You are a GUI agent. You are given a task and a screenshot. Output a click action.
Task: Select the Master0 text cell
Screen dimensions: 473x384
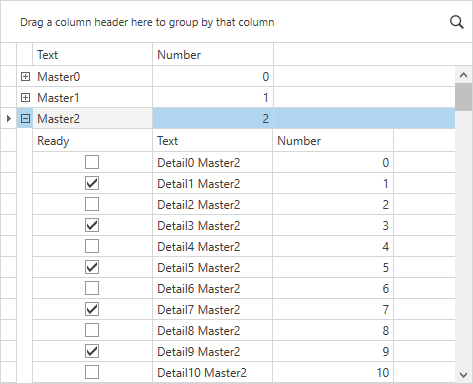[93, 77]
